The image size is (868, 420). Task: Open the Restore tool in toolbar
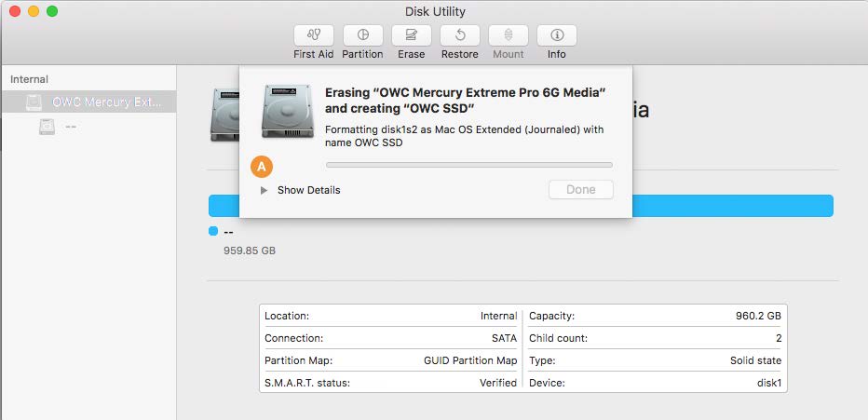(x=459, y=35)
